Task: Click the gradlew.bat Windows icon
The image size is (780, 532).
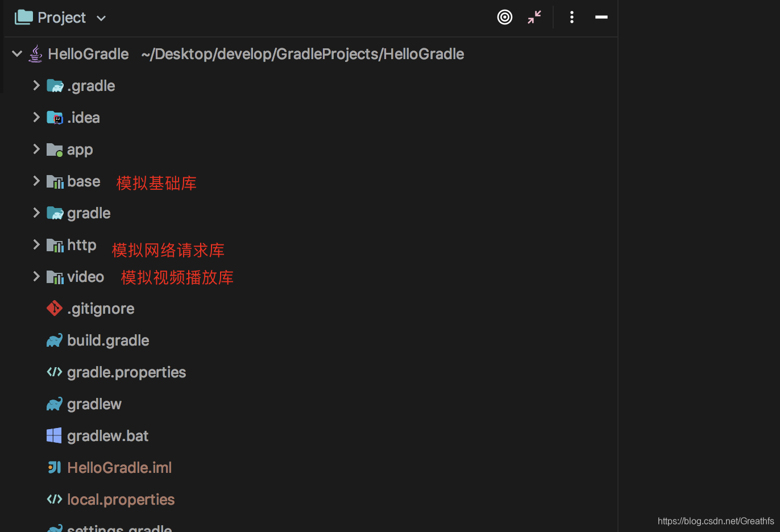Action: (x=54, y=435)
